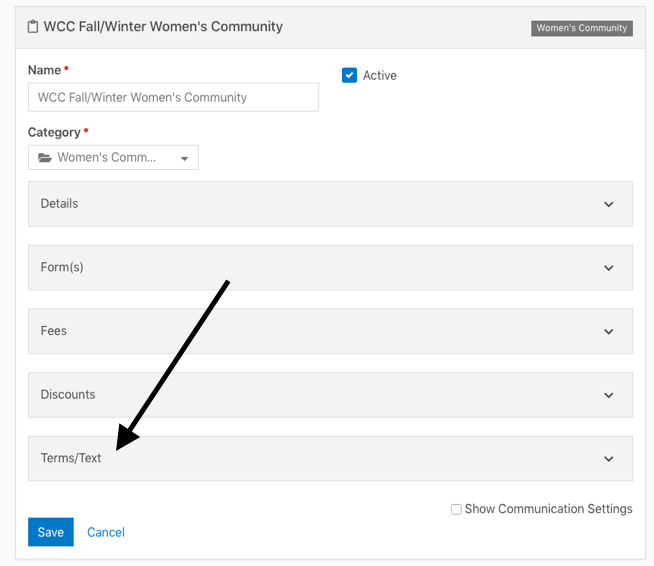Click the folder icon in the Category dropdown
Viewport: 654px width, 566px height.
click(x=45, y=158)
